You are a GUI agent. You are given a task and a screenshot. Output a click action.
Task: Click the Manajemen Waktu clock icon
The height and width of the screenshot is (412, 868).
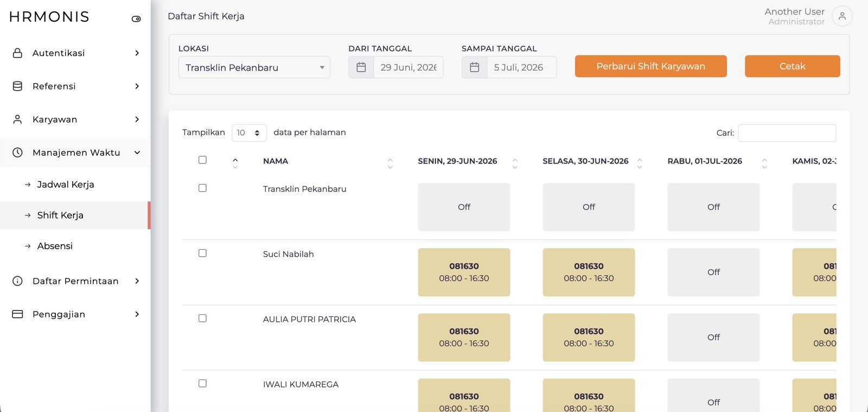pos(17,153)
